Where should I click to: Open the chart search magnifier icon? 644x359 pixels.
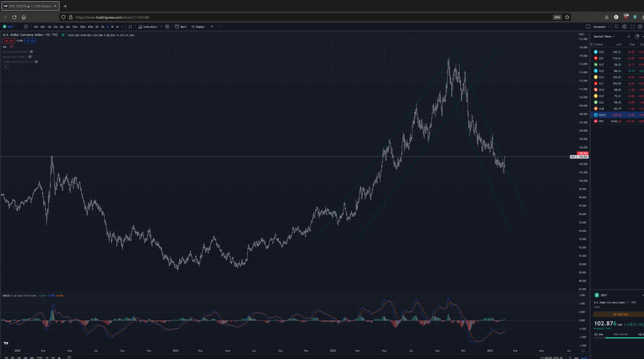(616, 27)
